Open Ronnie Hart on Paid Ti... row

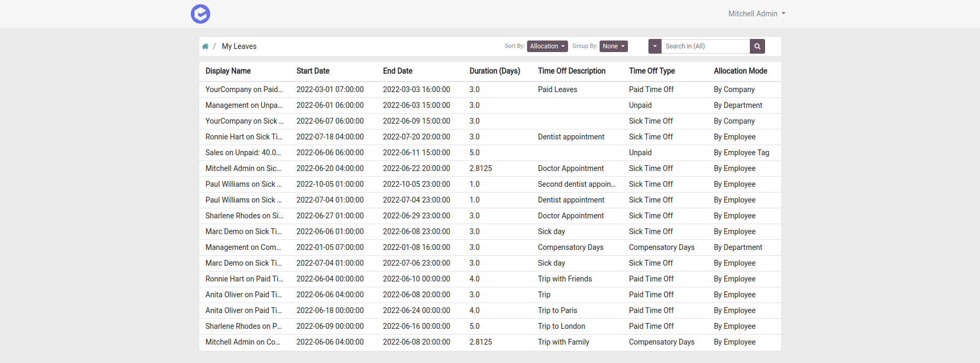pyautogui.click(x=490, y=279)
